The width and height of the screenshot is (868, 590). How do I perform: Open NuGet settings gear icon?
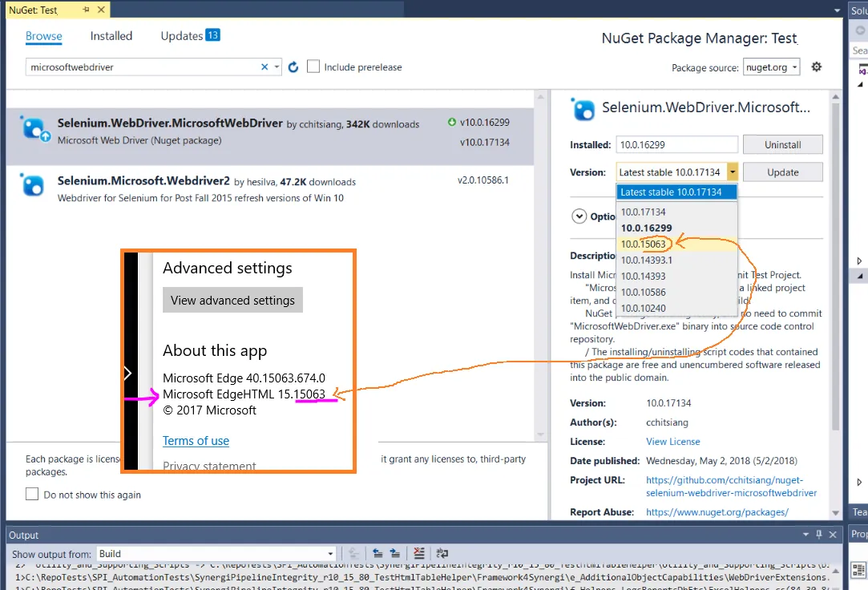(x=817, y=67)
